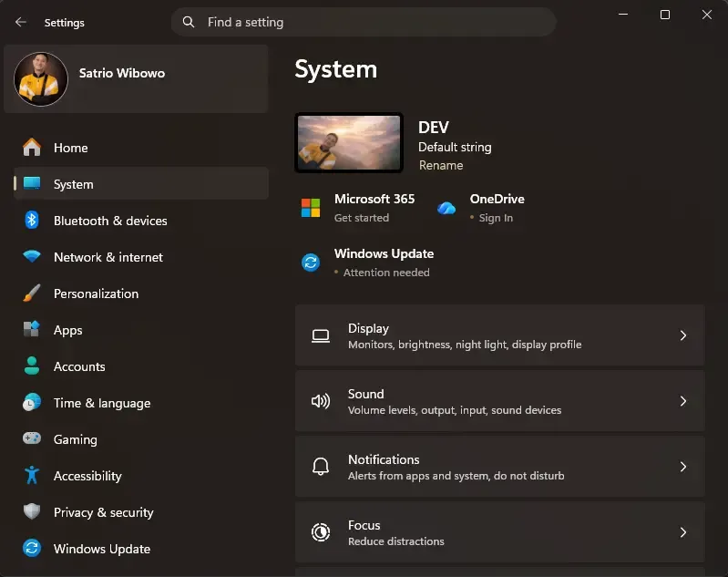Click the System monitor icon in sidebar

tap(32, 183)
